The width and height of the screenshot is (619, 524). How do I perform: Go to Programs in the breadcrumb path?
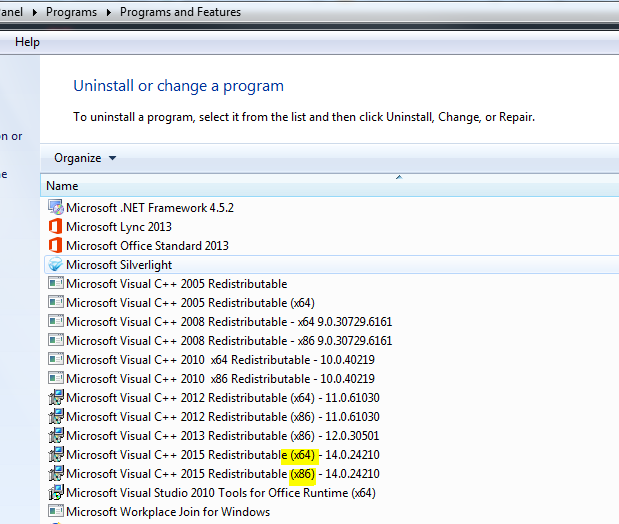click(x=71, y=12)
